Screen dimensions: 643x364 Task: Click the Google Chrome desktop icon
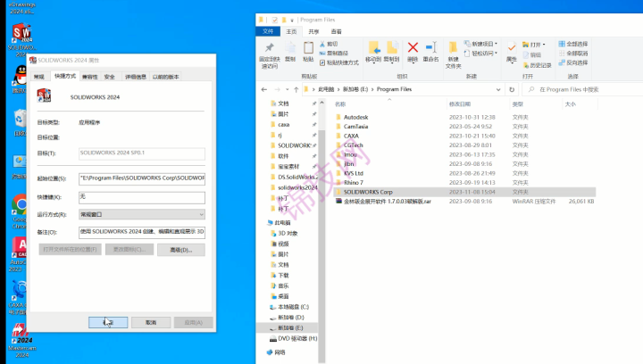pos(19,211)
